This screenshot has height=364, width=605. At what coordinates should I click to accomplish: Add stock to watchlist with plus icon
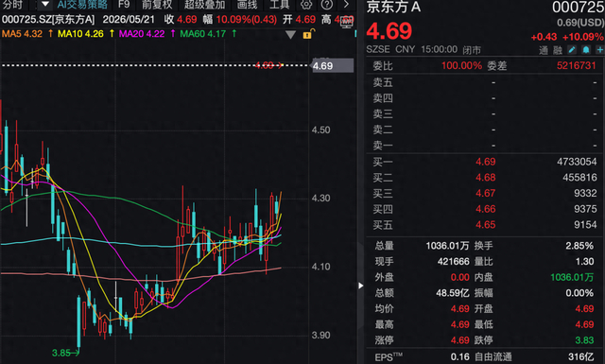pyautogui.click(x=600, y=50)
